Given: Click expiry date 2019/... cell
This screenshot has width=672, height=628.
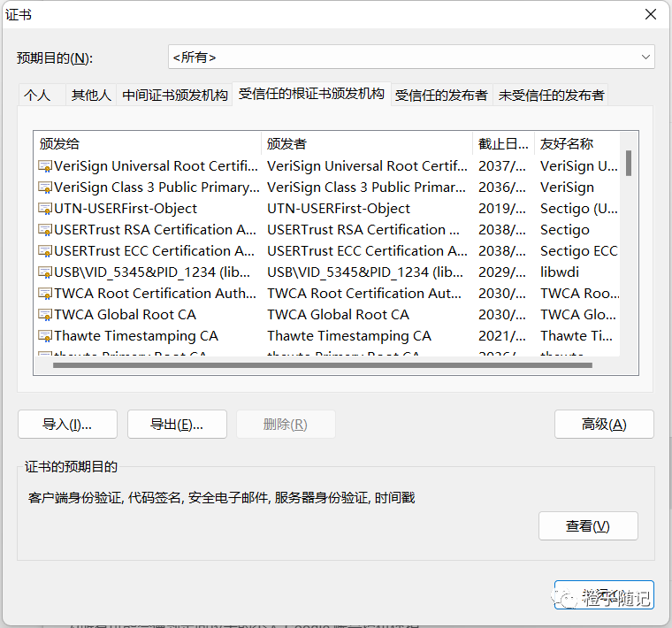Looking at the screenshot, I should pos(502,209).
